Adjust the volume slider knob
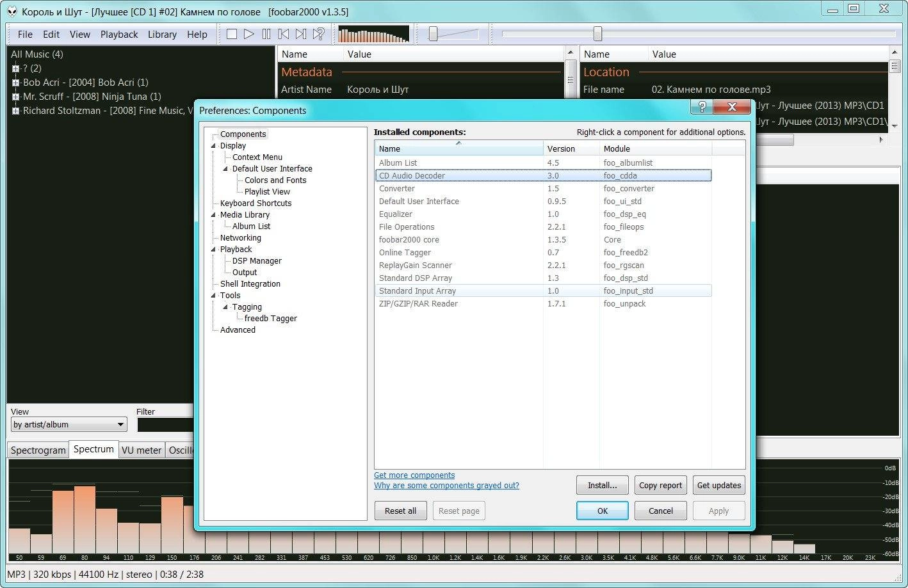908x588 pixels. coord(433,34)
